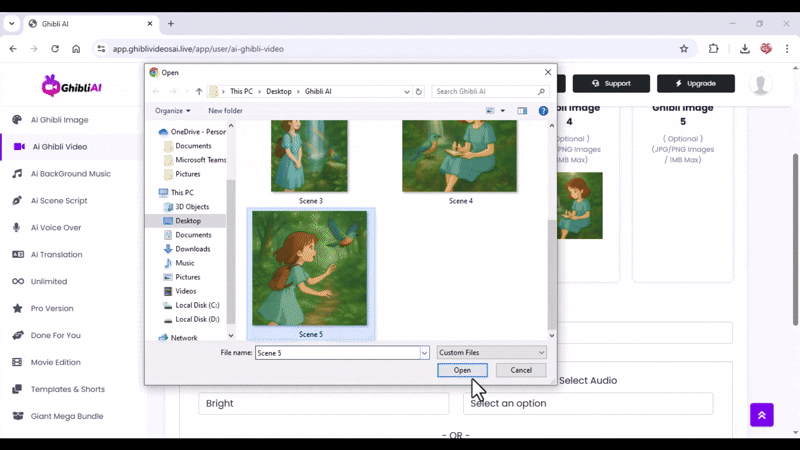
Task: Bookmark this page star icon
Action: (x=684, y=49)
